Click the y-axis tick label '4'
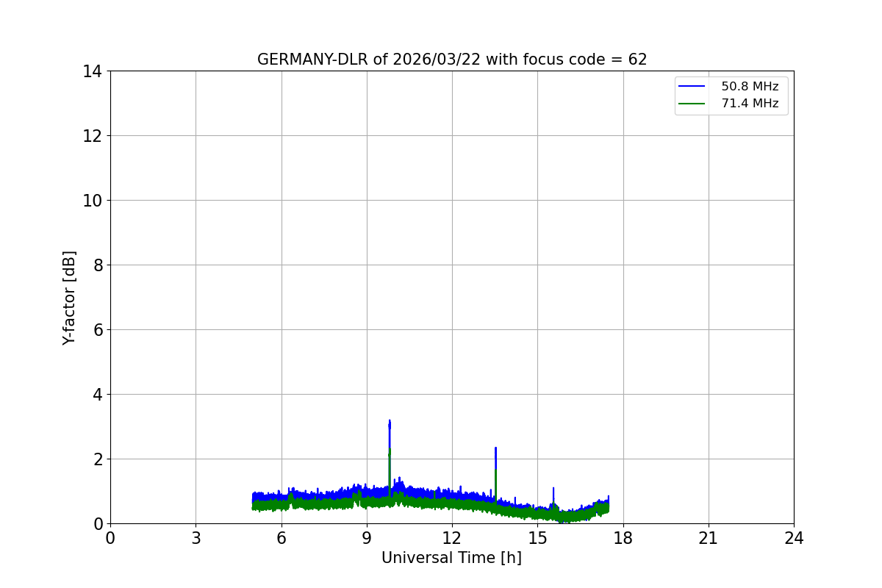 point(97,395)
